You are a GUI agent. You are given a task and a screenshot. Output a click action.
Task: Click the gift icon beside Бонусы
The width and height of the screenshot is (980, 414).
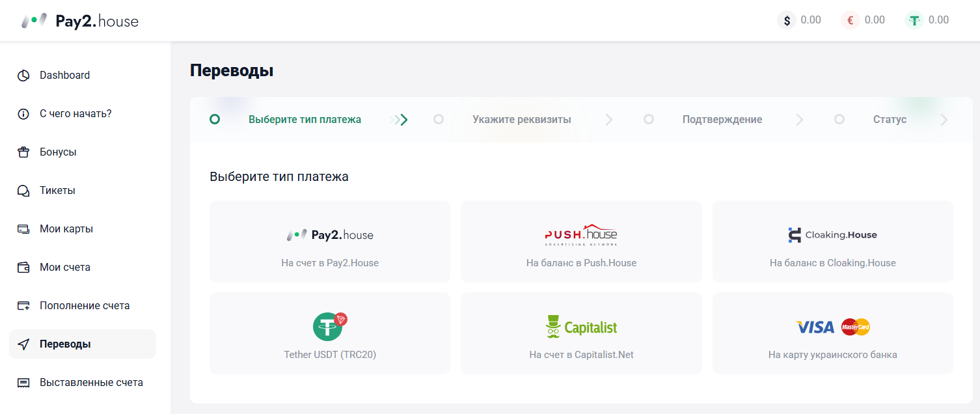pyautogui.click(x=23, y=152)
